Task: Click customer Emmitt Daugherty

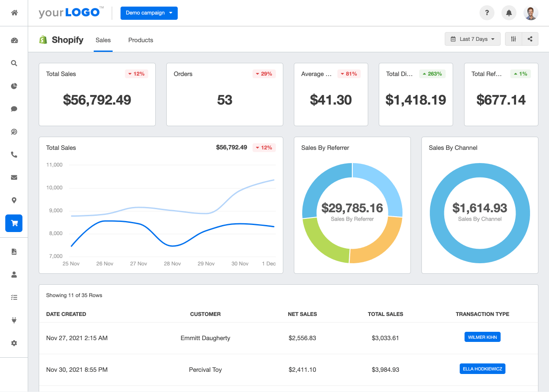Action: click(x=205, y=338)
